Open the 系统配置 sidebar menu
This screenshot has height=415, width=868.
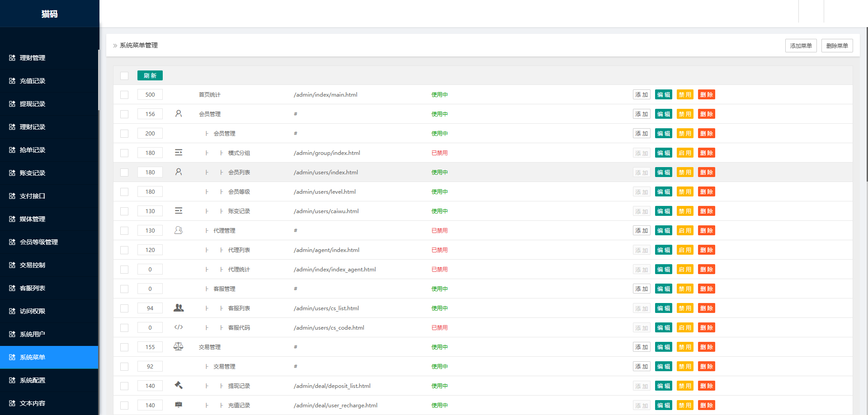tap(32, 380)
